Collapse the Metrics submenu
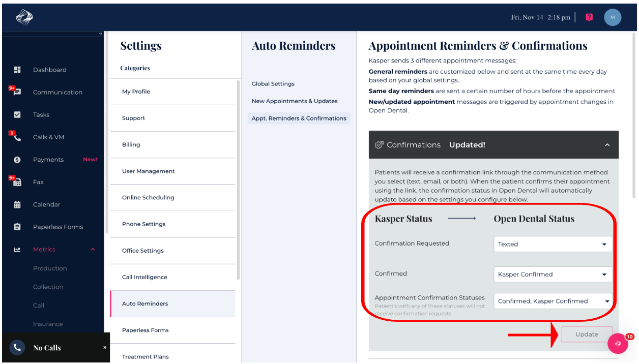 click(93, 250)
